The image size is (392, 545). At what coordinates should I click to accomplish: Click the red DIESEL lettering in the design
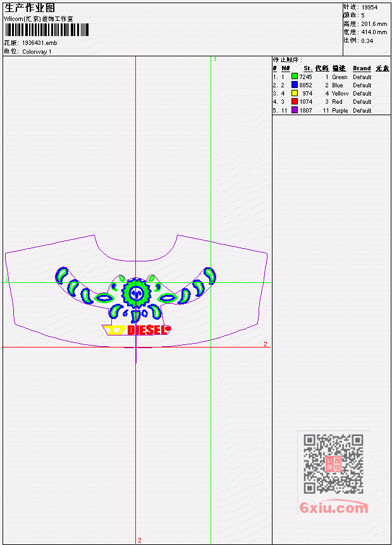pyautogui.click(x=146, y=330)
